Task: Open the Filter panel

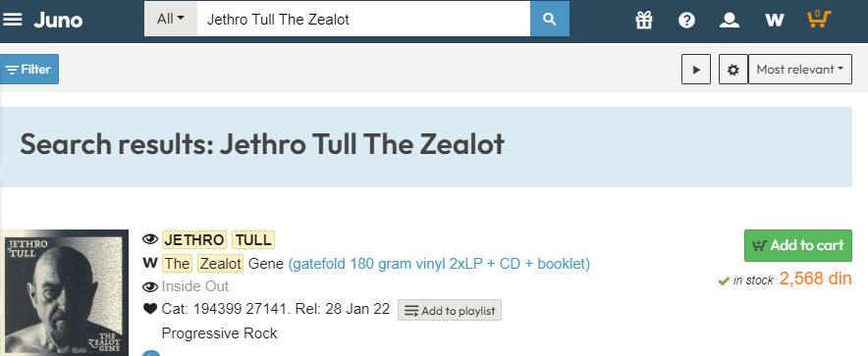Action: click(x=28, y=70)
